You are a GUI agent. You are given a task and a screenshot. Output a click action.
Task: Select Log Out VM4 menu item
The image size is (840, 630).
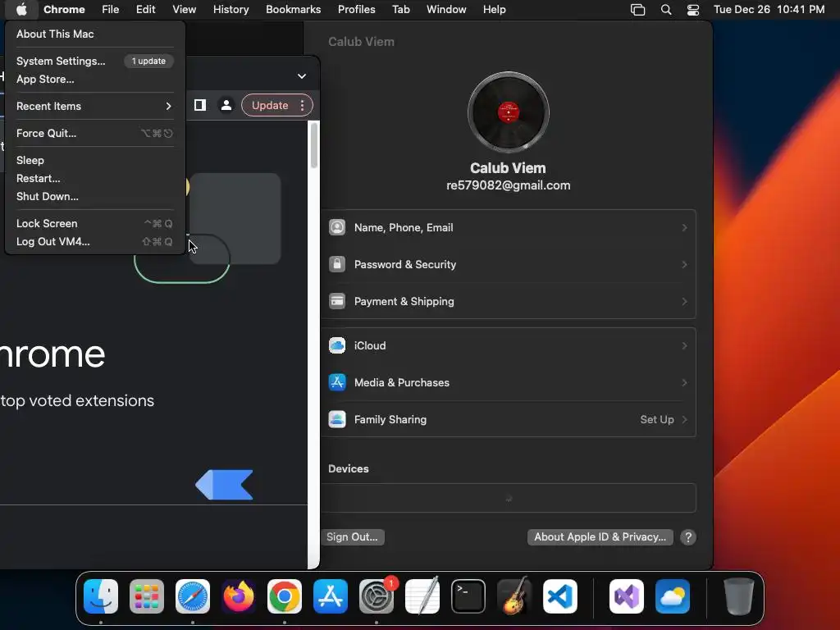(94, 242)
